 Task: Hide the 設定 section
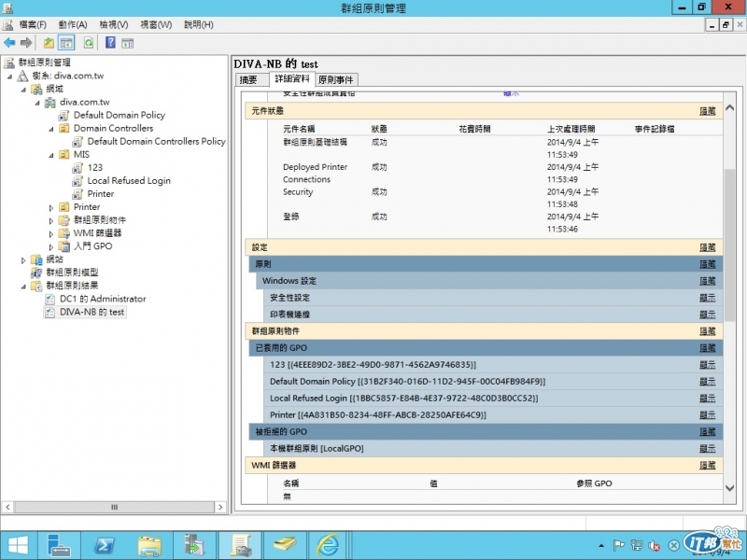(x=708, y=247)
